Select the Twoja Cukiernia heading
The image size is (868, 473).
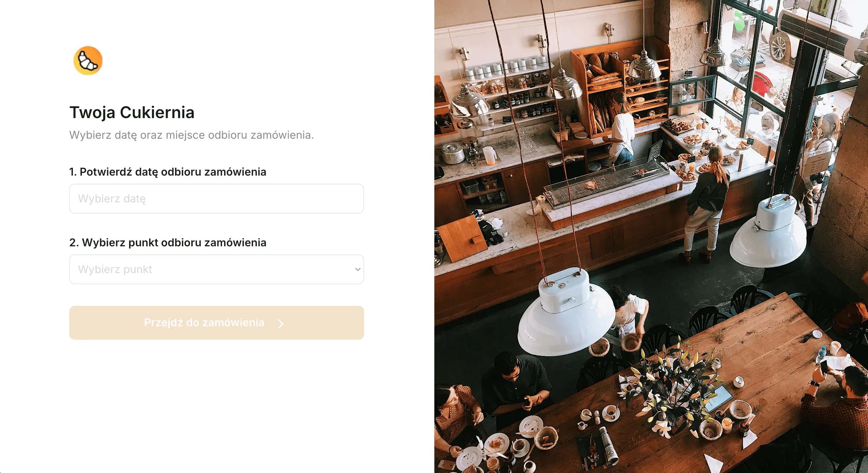point(132,112)
